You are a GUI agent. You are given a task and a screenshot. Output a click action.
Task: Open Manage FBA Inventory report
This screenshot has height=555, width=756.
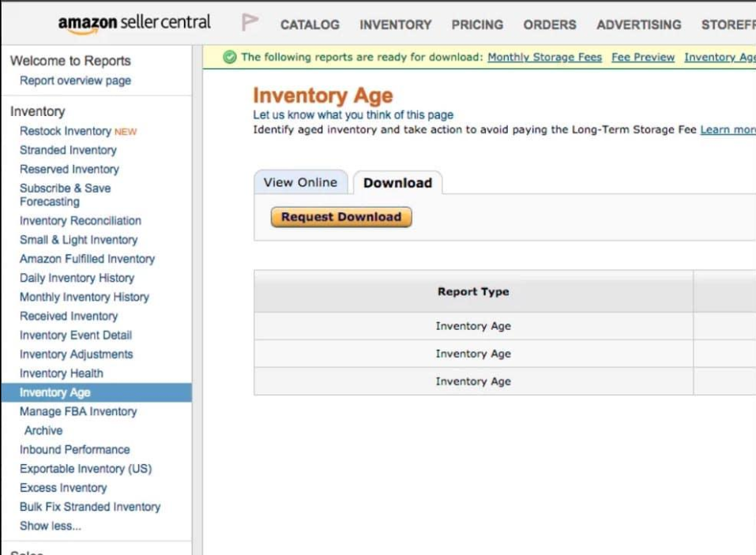[x=78, y=411]
